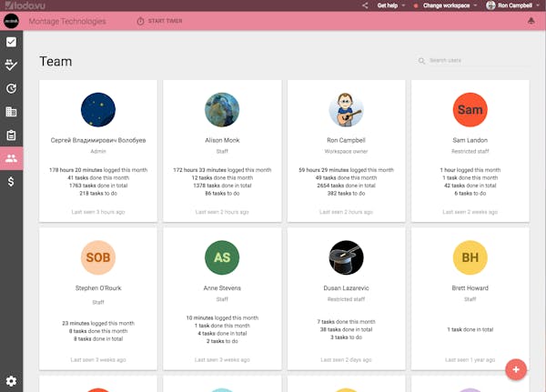Screen dimensions: 546x392
Task: Open settings gear icon at sidebar bottom
Action: pos(11,381)
